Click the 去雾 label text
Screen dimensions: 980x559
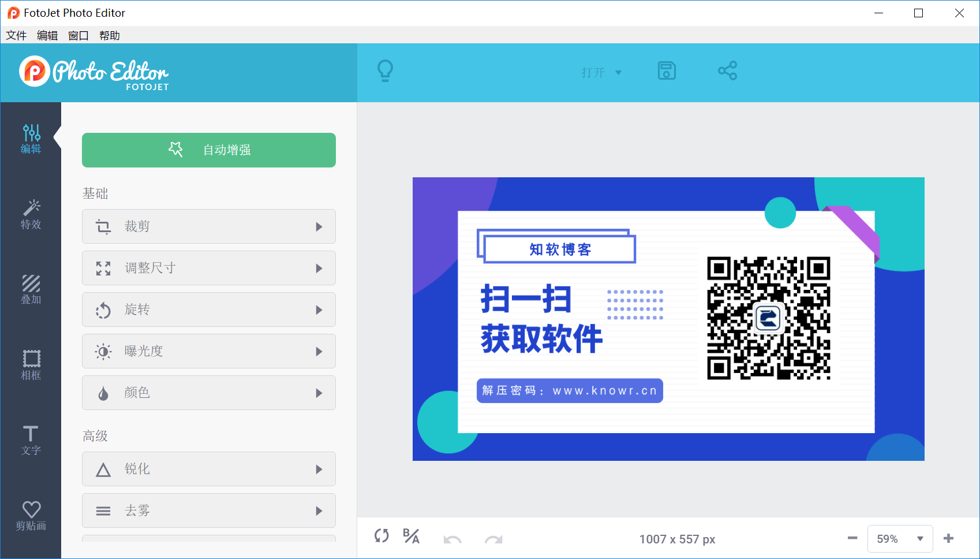tap(137, 510)
